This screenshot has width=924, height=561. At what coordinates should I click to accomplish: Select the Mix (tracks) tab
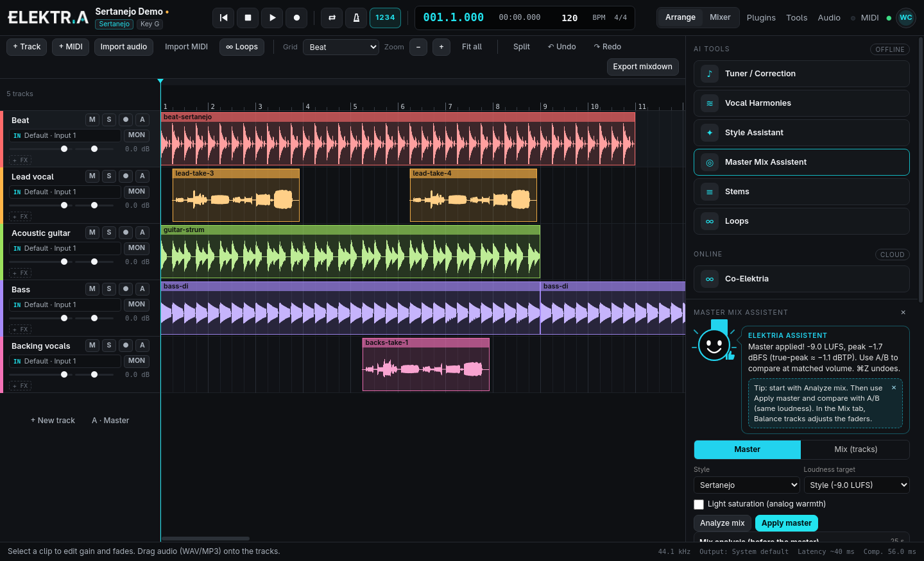855,449
